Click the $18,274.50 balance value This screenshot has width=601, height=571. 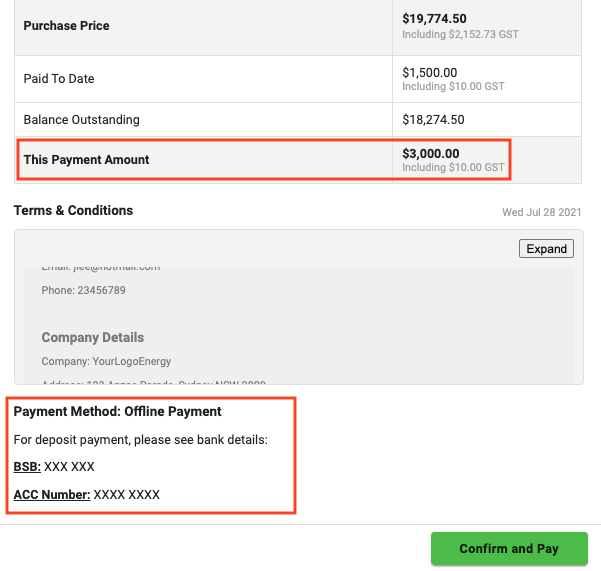(433, 120)
